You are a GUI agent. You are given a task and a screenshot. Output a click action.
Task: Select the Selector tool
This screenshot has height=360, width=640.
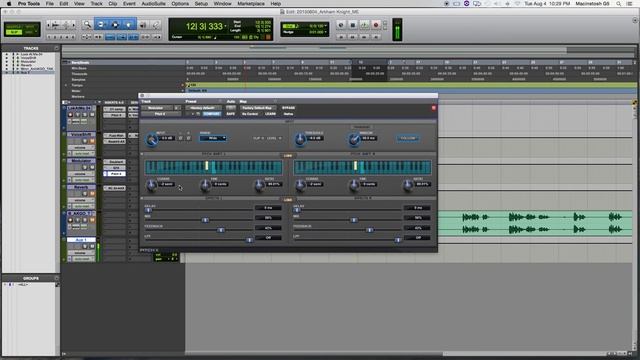coord(115,25)
